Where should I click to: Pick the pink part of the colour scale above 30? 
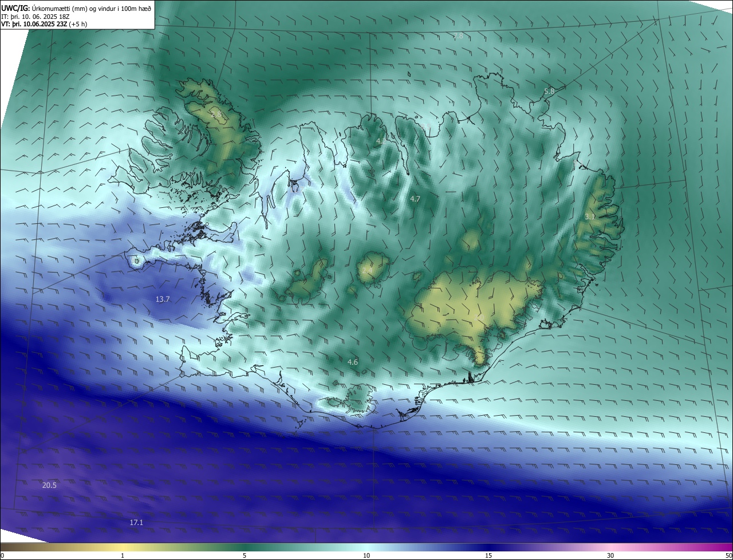610,547
